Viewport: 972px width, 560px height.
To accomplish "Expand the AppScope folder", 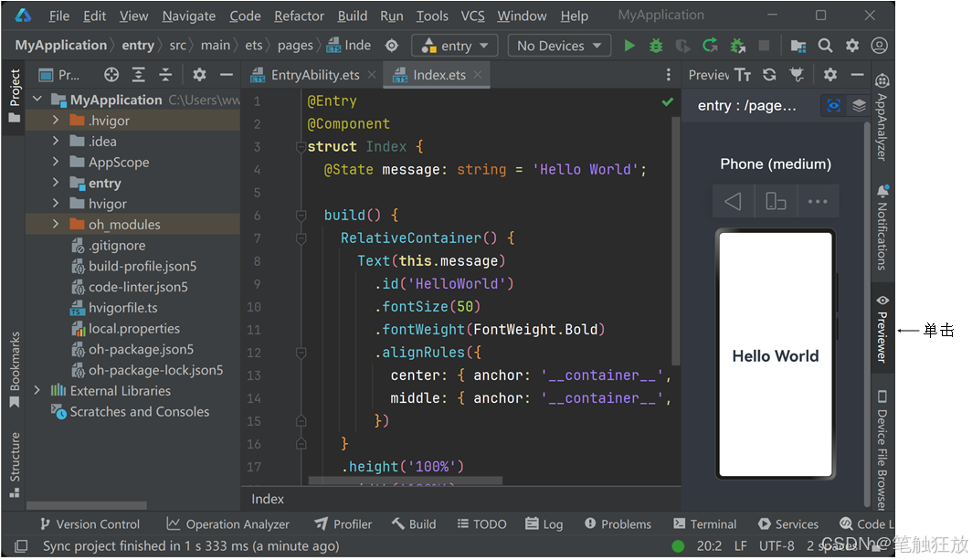I will tap(55, 162).
